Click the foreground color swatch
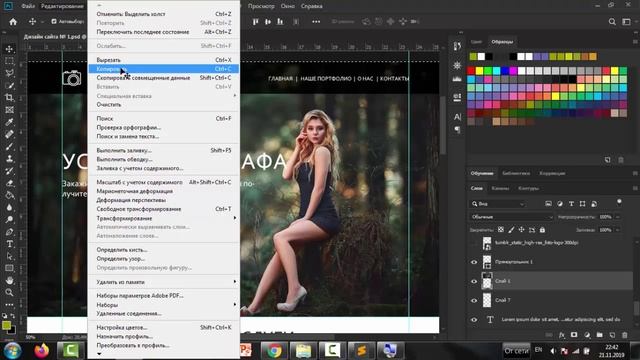Image resolution: width=640 pixels, height=360 pixels. [7, 325]
